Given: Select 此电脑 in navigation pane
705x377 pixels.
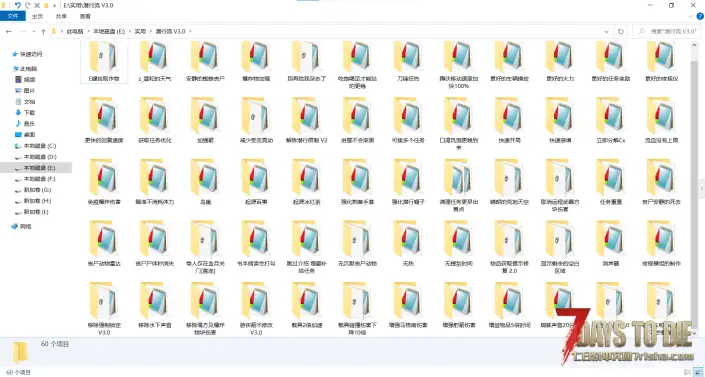Looking at the screenshot, I should 25,69.
